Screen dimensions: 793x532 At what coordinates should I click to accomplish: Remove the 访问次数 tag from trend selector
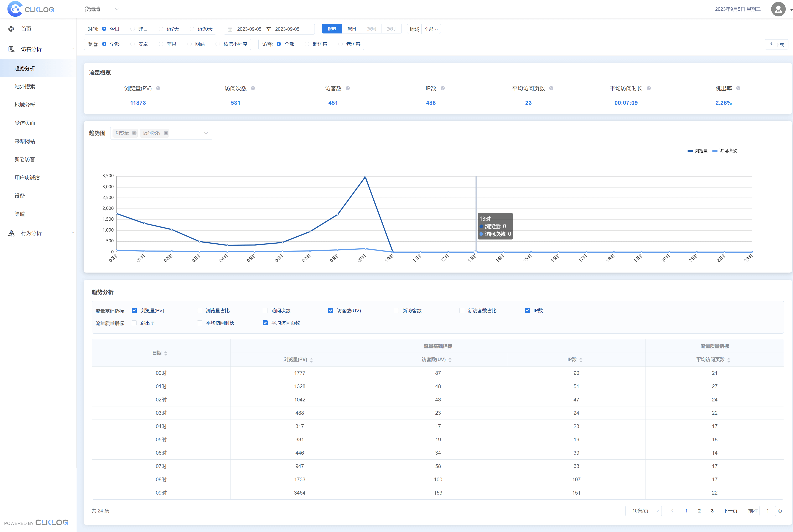[166, 133]
